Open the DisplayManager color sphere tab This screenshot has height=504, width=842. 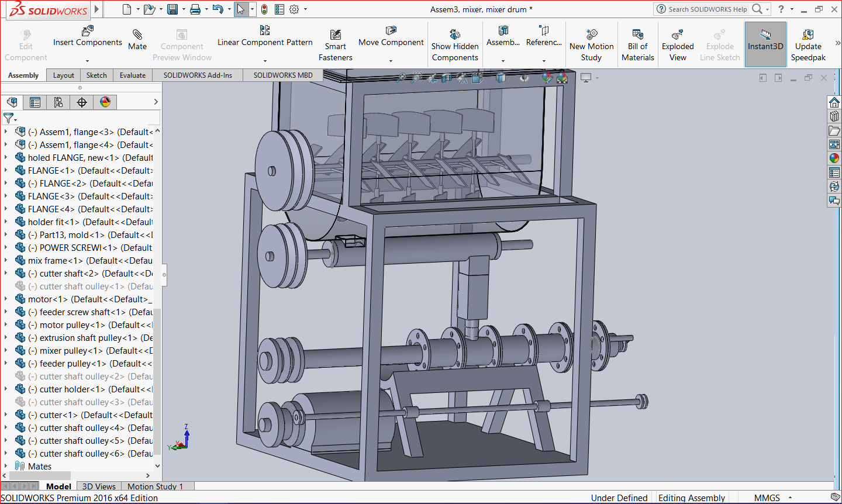pos(105,102)
